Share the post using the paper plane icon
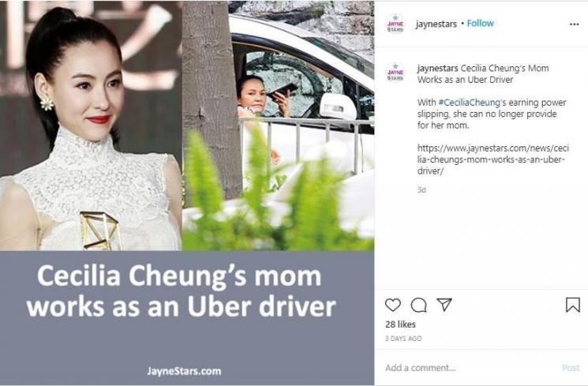 tap(444, 305)
